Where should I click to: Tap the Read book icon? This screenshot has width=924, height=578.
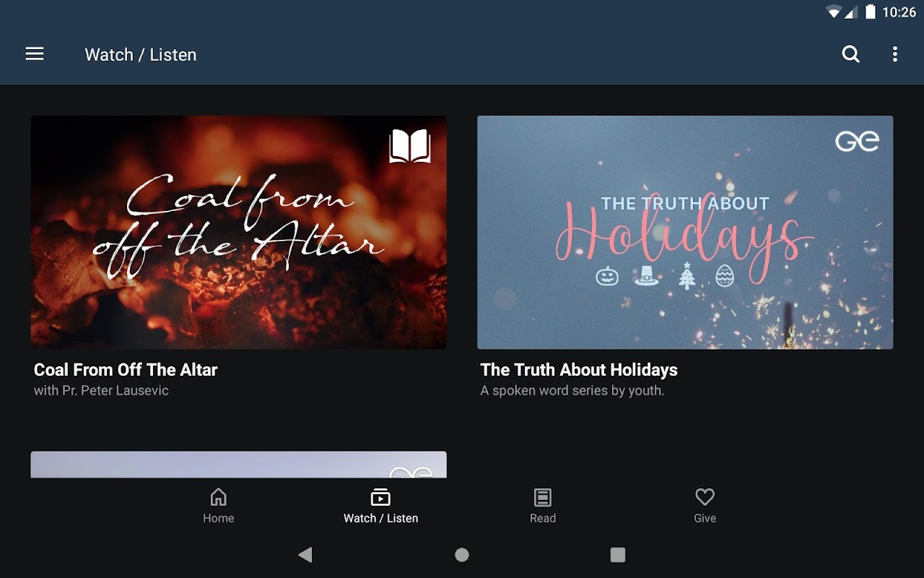pos(543,497)
